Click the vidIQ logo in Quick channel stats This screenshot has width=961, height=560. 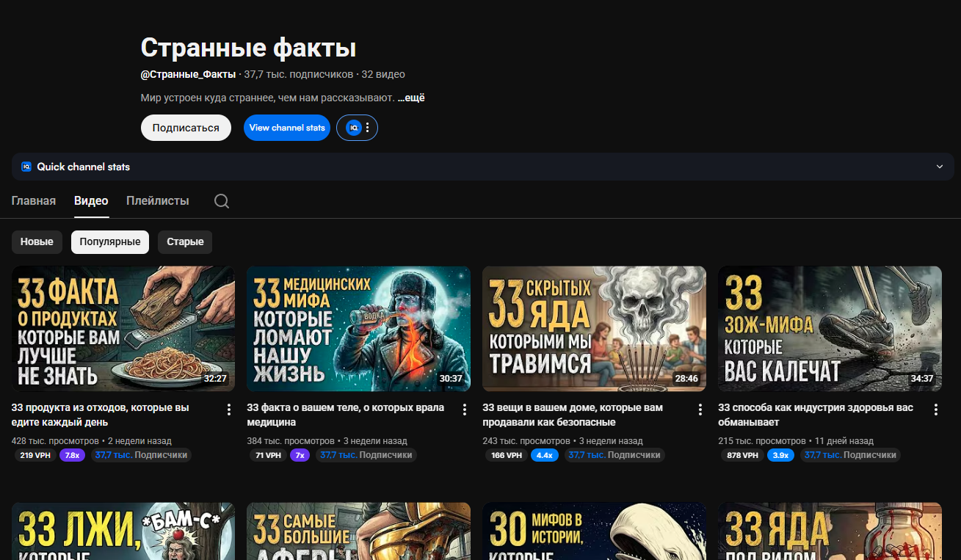click(26, 167)
